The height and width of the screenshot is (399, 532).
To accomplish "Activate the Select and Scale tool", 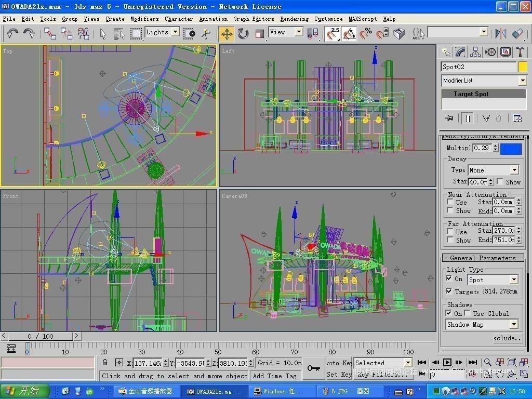I will [x=260, y=34].
